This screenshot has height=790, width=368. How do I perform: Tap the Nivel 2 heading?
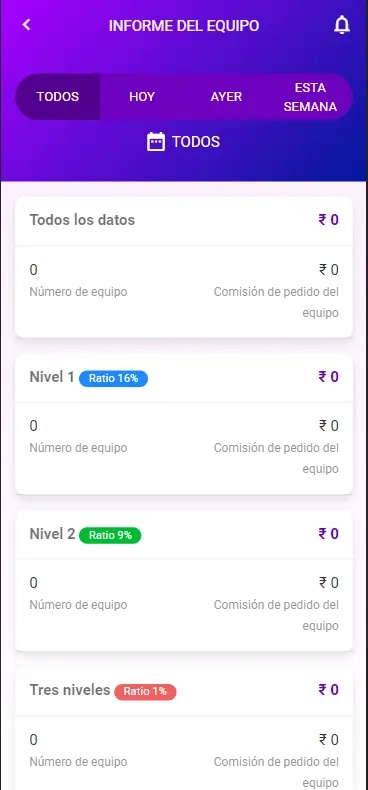click(52, 534)
